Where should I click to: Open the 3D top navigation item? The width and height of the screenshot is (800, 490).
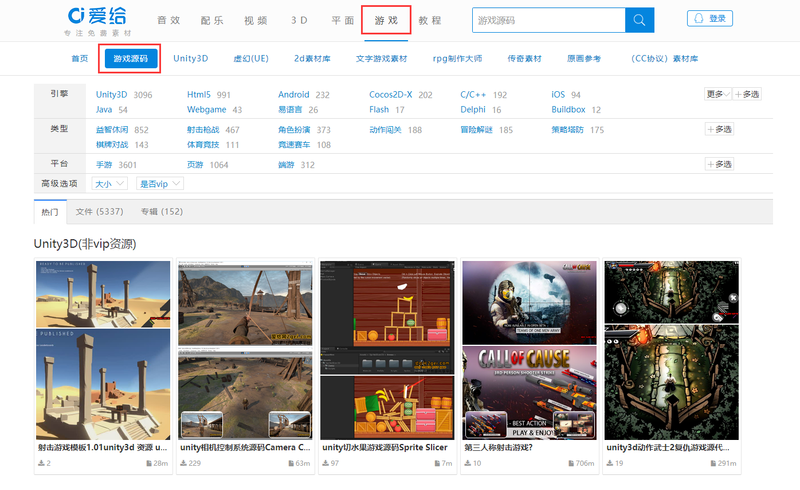pyautogui.click(x=299, y=20)
